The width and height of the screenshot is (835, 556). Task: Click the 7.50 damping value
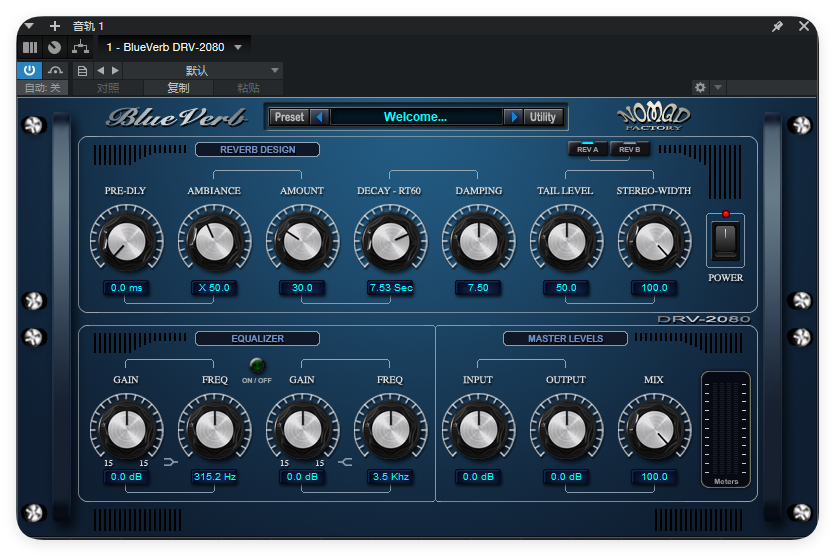click(478, 288)
